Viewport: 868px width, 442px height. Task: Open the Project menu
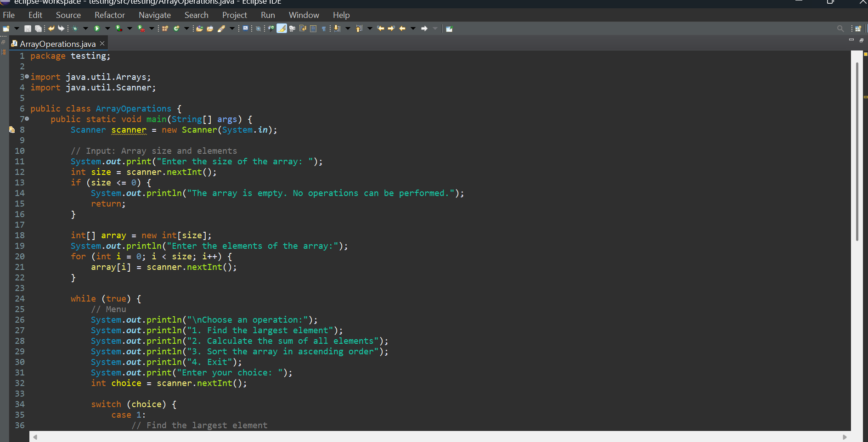click(235, 15)
